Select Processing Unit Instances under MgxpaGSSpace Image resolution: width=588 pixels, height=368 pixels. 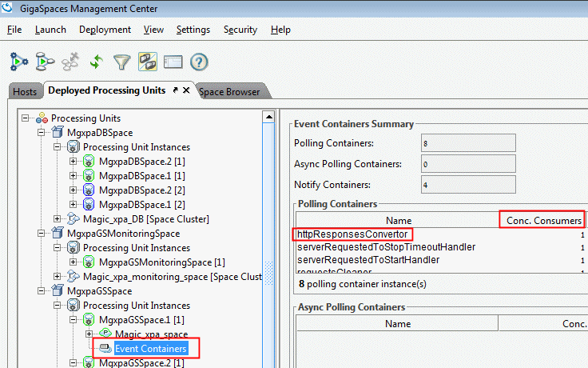click(x=137, y=306)
